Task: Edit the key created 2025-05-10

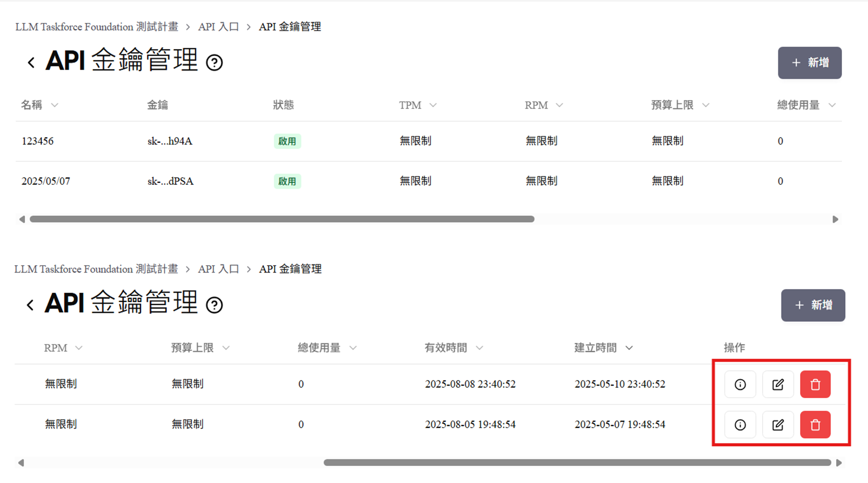Action: [778, 384]
